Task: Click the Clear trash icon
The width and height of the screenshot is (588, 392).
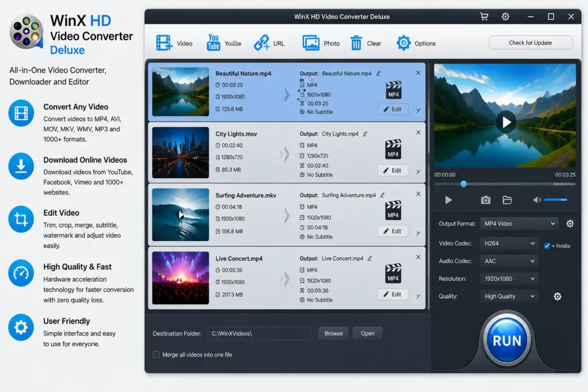Action: pyautogui.click(x=356, y=42)
